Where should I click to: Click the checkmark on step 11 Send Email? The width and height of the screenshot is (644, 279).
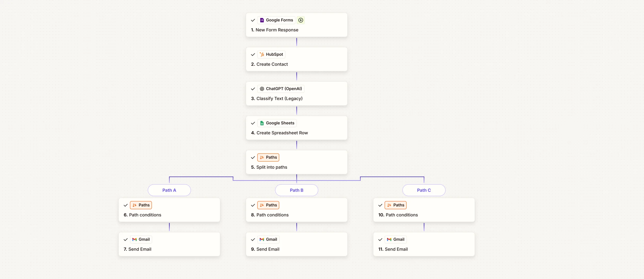tap(380, 239)
